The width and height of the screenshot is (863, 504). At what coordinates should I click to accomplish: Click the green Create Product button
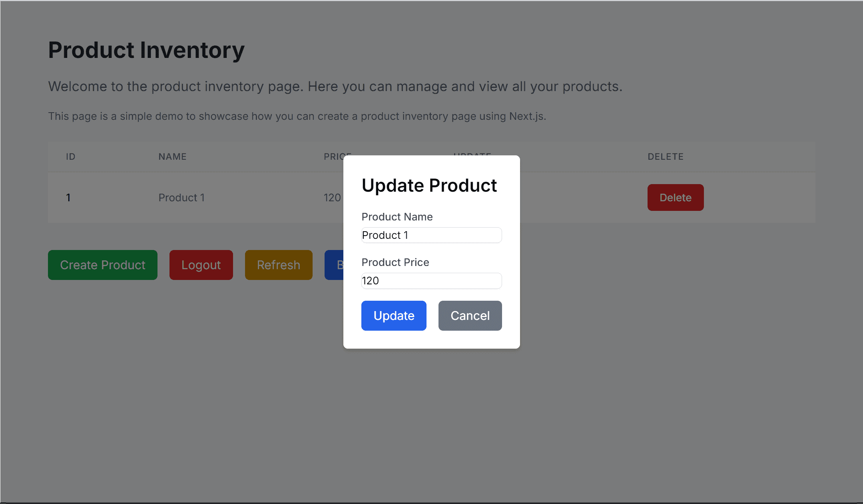[103, 265]
